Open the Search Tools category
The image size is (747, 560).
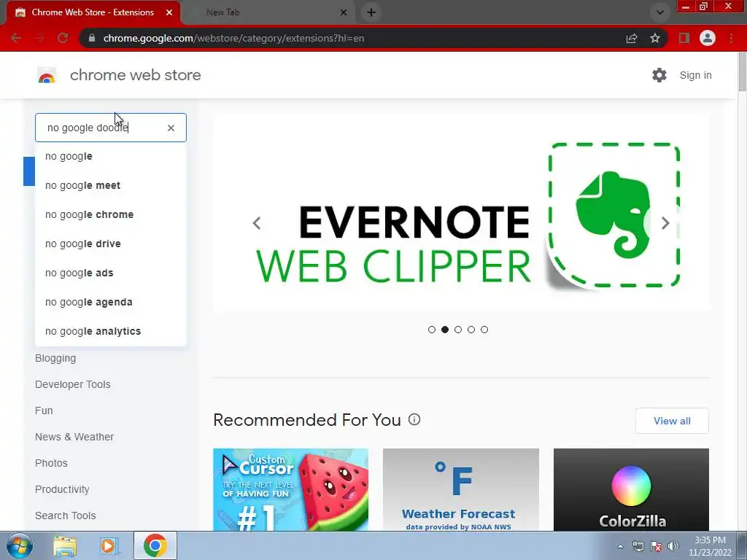point(65,516)
